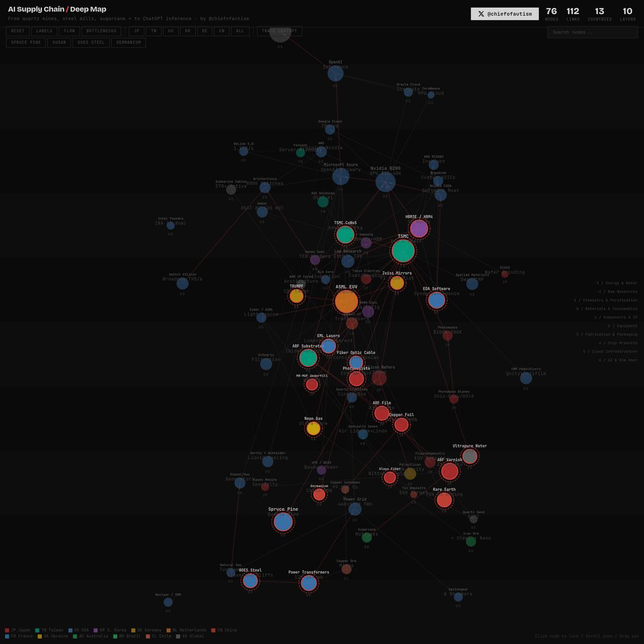Screen dimensions: 644x644
Task: Toggle the LABELS option
Action: (x=45, y=31)
